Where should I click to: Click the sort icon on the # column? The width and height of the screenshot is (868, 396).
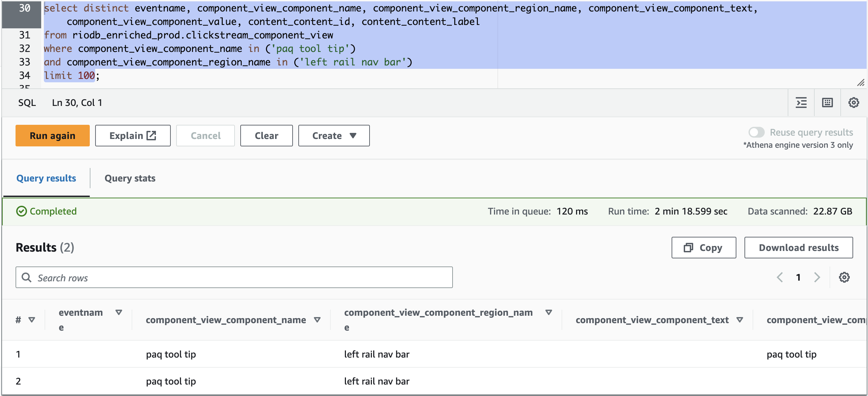click(x=32, y=319)
